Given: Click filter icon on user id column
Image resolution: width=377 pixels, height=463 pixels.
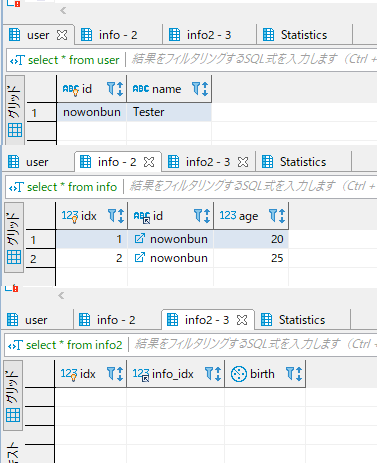Looking at the screenshot, I should [x=112, y=89].
